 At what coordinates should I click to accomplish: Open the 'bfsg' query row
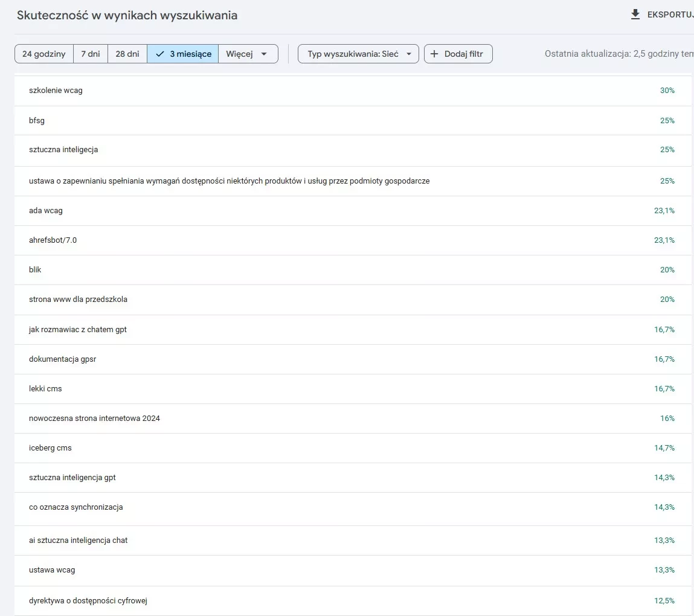click(x=353, y=120)
